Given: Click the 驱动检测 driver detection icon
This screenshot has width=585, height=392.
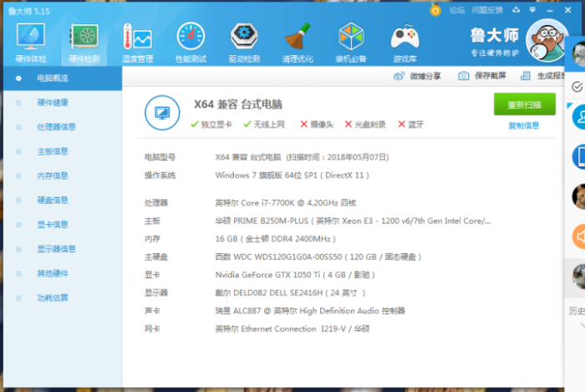Looking at the screenshot, I should tap(244, 39).
